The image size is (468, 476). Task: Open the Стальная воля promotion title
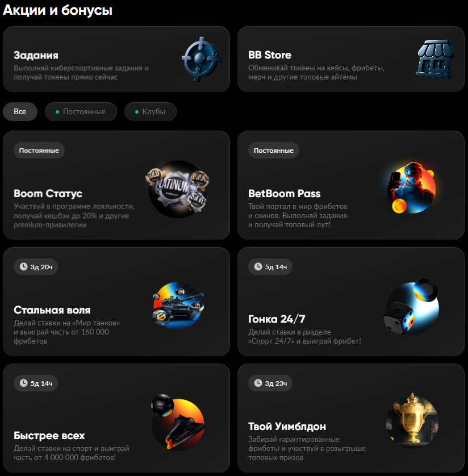pyautogui.click(x=52, y=310)
